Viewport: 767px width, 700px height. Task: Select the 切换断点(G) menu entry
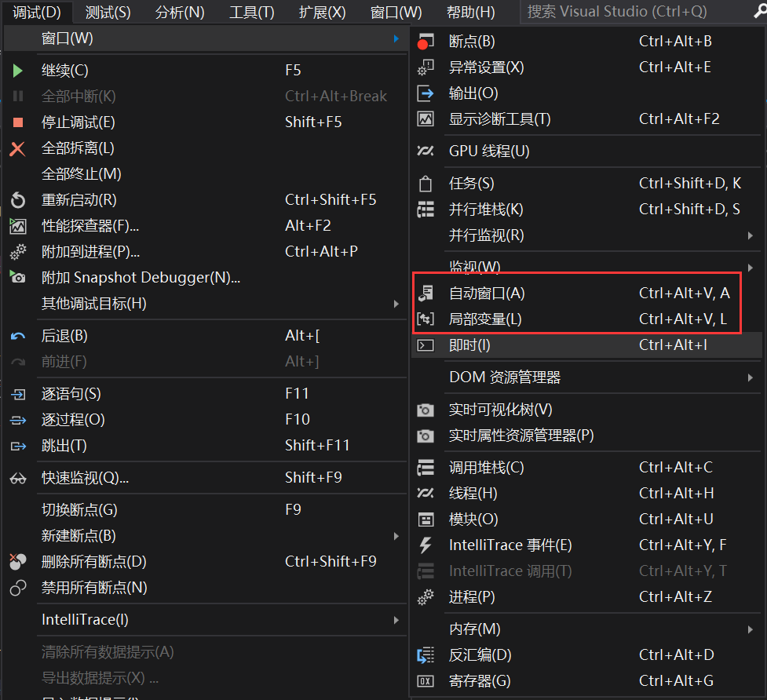(x=206, y=510)
